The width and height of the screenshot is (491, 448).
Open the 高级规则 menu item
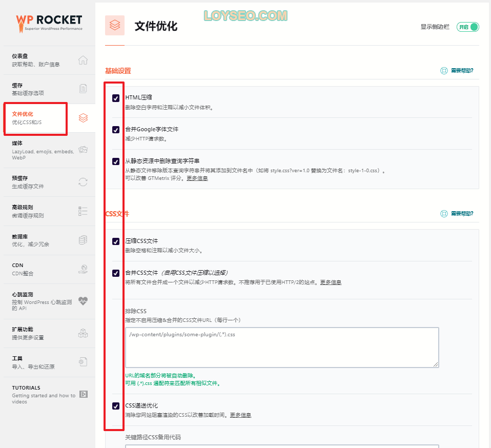(x=50, y=211)
